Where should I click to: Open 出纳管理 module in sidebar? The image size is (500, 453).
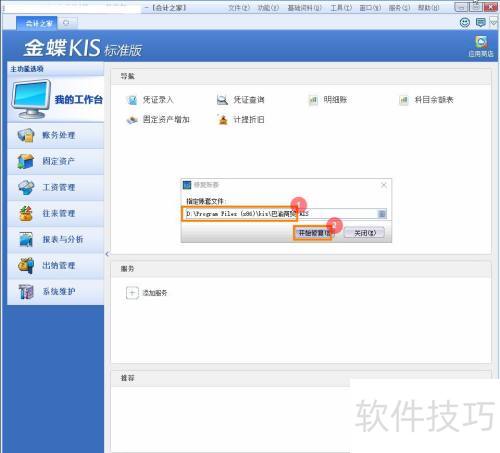[x=56, y=265]
